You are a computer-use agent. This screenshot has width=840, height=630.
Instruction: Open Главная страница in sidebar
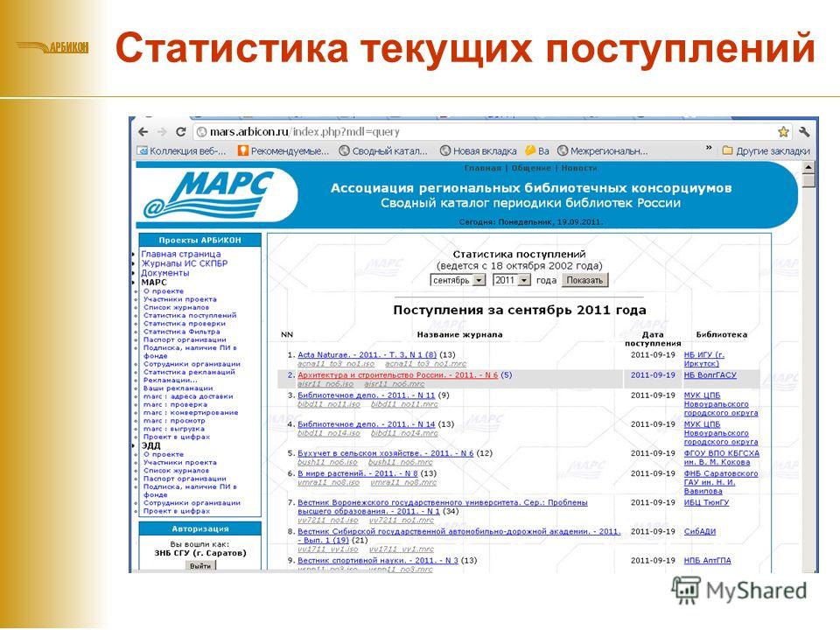pyautogui.click(x=181, y=254)
